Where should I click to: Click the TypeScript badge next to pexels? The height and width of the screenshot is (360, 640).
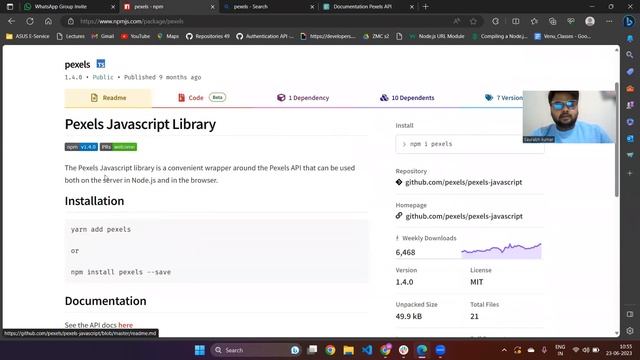[101, 64]
